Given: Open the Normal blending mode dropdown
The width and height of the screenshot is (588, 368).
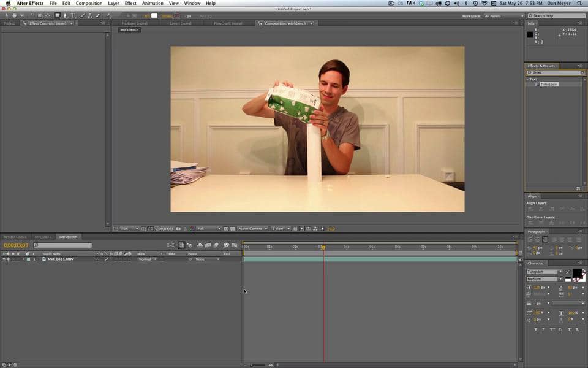Looking at the screenshot, I should click(147, 259).
